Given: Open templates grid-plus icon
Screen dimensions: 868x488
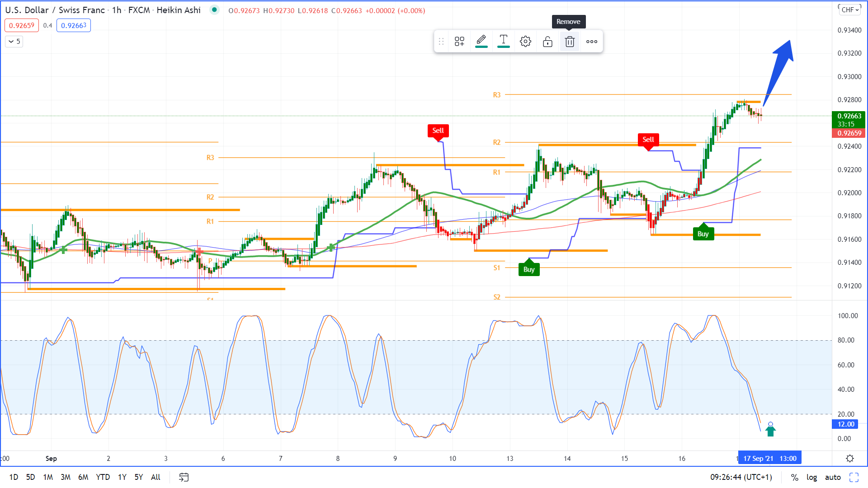Looking at the screenshot, I should tap(459, 42).
